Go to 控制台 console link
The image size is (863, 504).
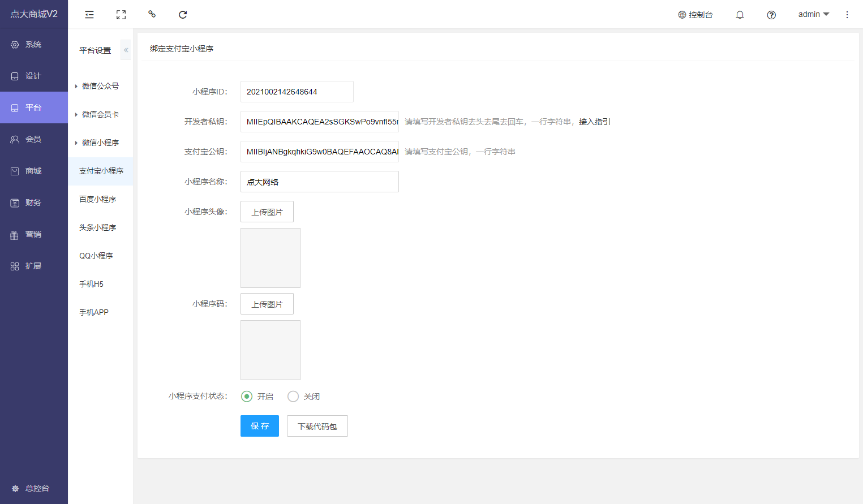(695, 15)
